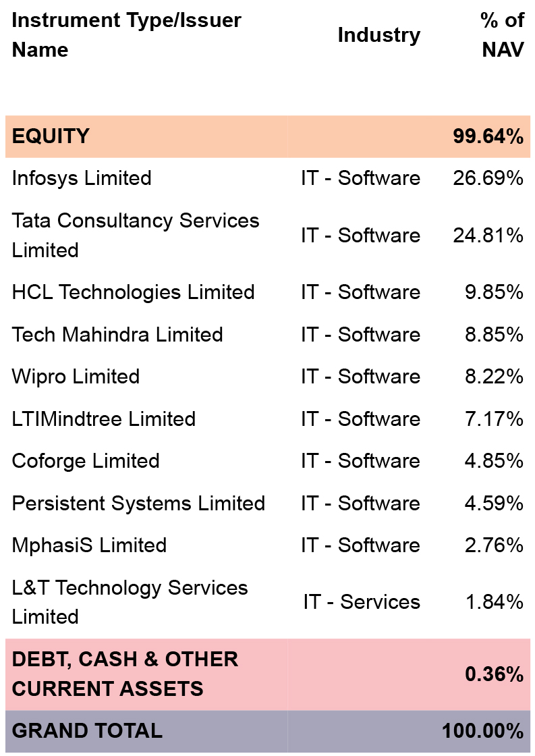Image resolution: width=535 pixels, height=756 pixels.
Task: Select the Infosys Limited row
Action: click(267, 178)
